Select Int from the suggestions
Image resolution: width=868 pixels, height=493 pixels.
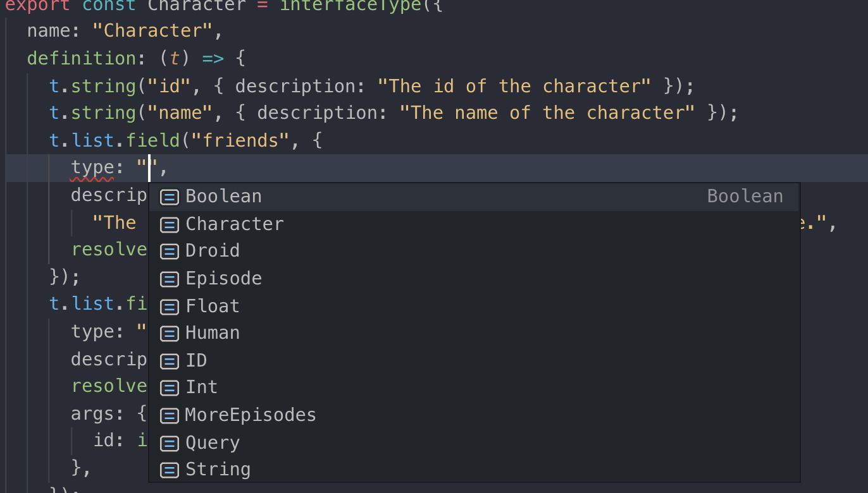201,387
